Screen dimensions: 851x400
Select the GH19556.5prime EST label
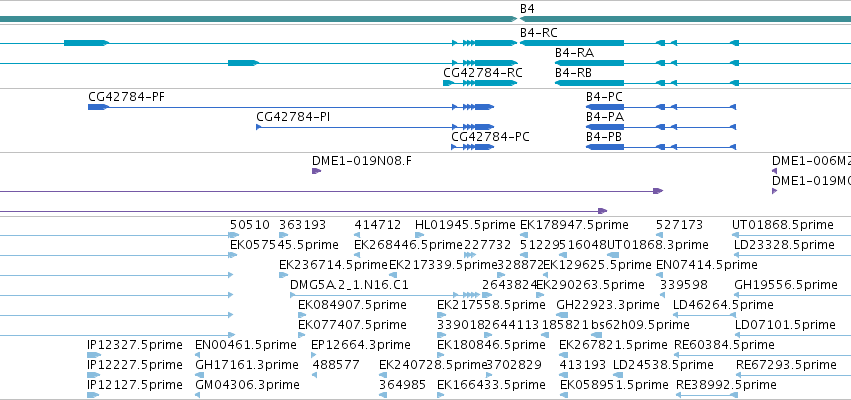[786, 285]
